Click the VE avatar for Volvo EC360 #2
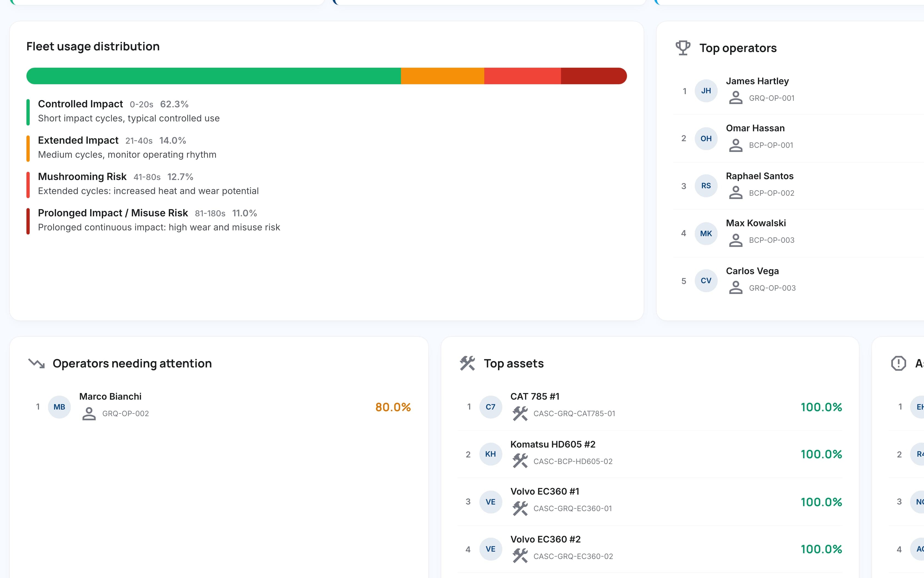Viewport: 924px width, 578px height. tap(491, 549)
